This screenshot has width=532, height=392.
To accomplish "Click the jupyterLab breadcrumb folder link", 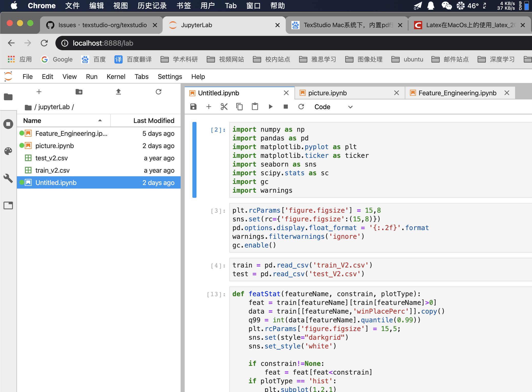I will pos(54,107).
